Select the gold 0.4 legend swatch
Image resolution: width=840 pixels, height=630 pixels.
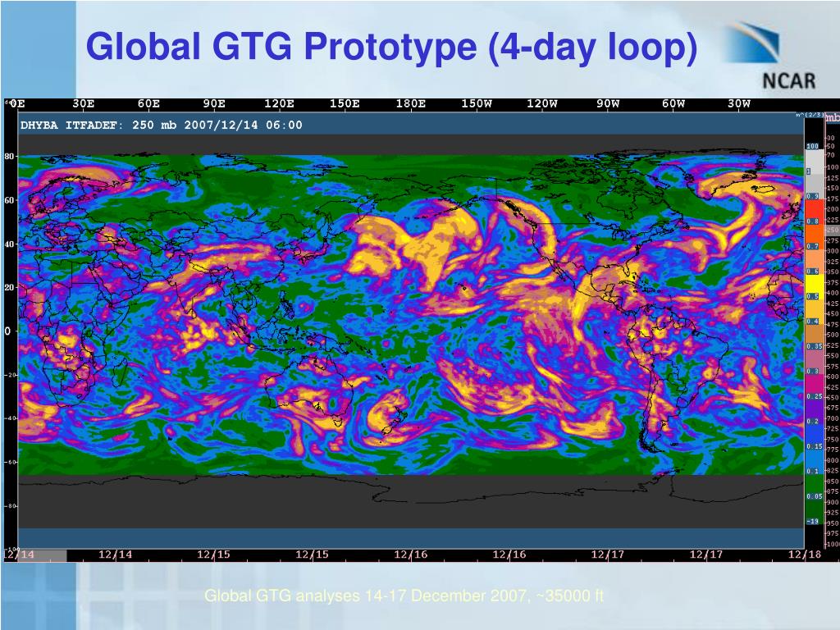(815, 313)
